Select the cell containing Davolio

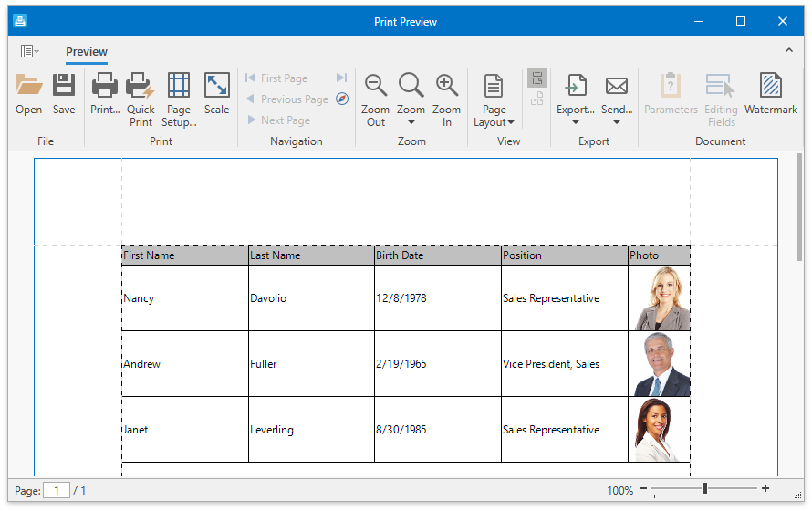[311, 298]
